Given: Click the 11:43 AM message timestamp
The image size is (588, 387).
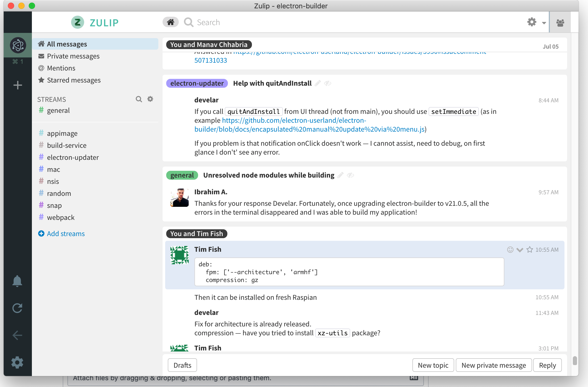Looking at the screenshot, I should point(547,313).
